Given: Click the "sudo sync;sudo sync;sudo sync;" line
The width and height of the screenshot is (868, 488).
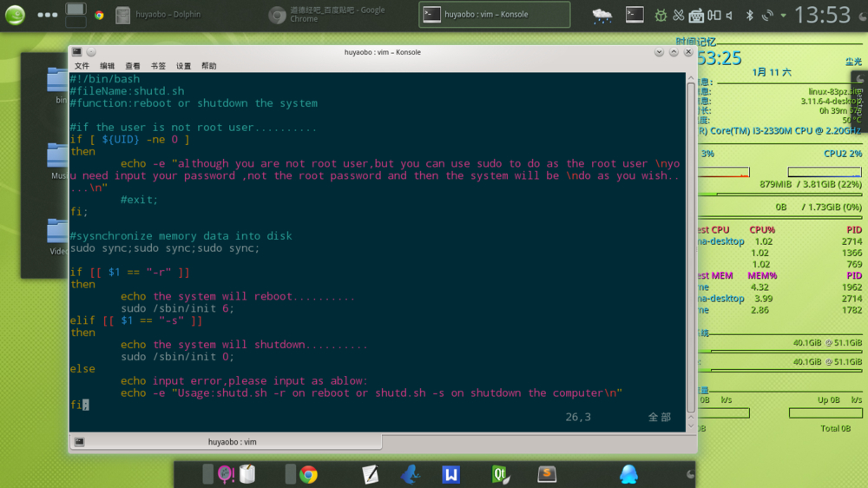Looking at the screenshot, I should pyautogui.click(x=165, y=248).
